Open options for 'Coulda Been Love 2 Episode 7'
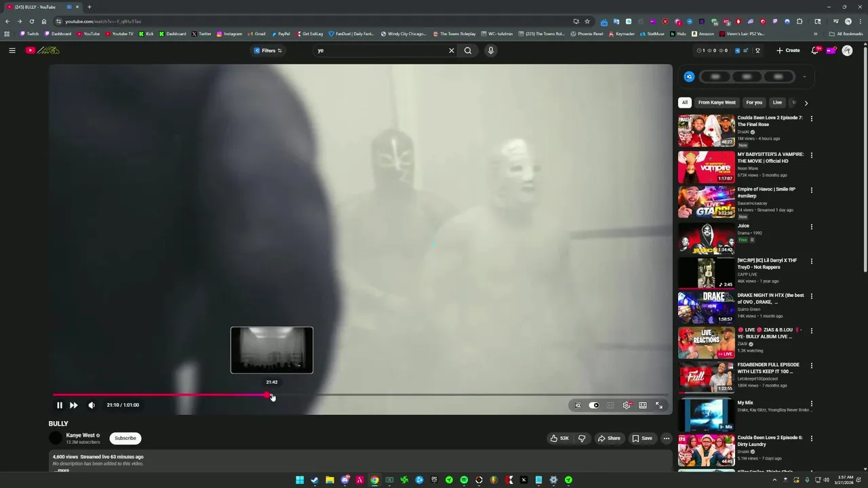868x488 pixels. [x=812, y=119]
